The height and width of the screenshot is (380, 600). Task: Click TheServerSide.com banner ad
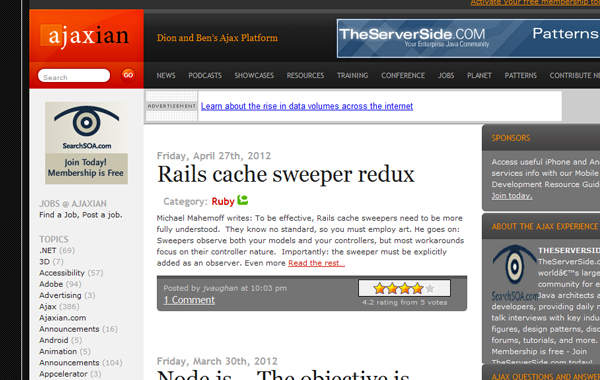(x=468, y=39)
